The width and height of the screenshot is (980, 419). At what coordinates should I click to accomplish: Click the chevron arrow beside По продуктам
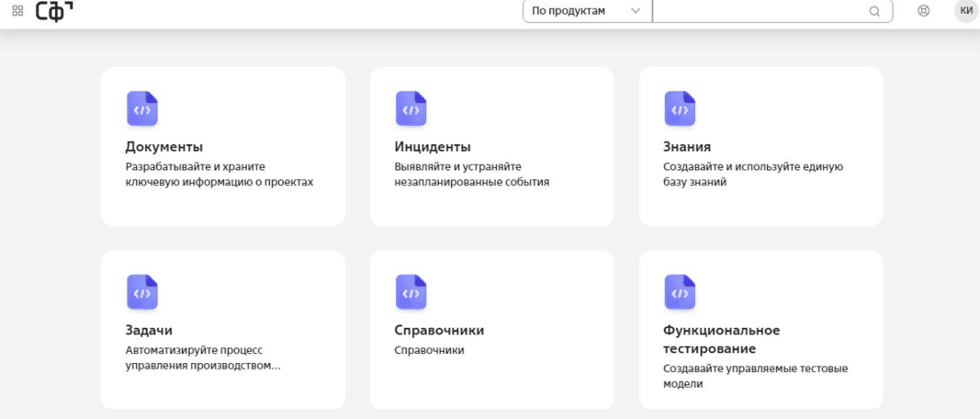tap(635, 12)
